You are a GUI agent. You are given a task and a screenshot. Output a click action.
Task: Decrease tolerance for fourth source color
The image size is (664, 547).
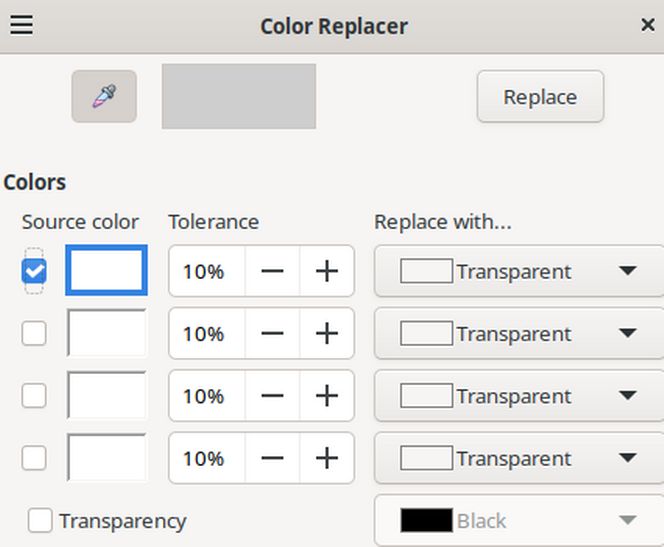pyautogui.click(x=272, y=459)
